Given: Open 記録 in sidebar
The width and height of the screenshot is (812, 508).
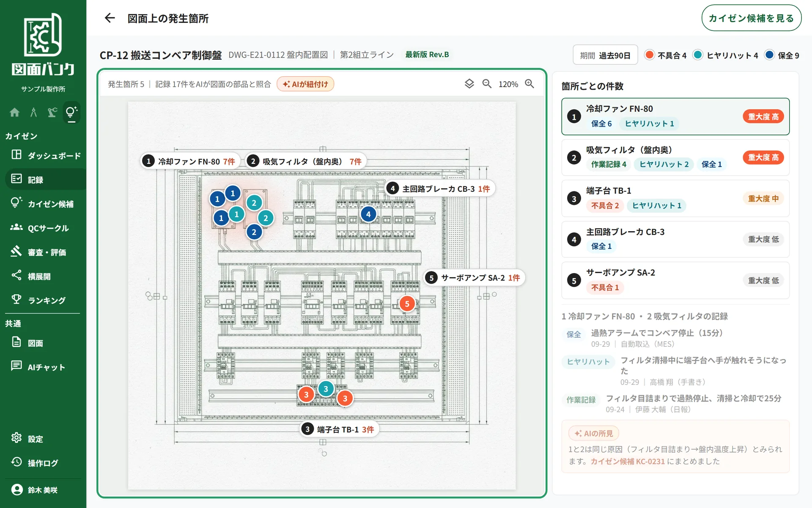Looking at the screenshot, I should click(45, 179).
